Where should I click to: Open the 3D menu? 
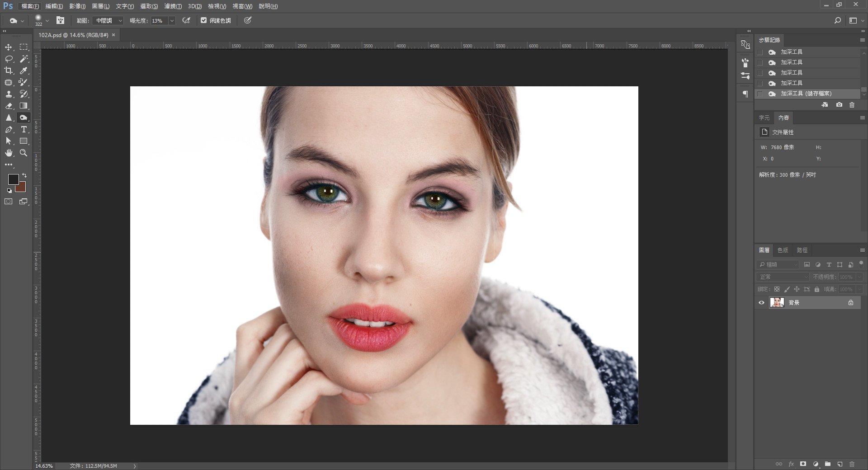[195, 6]
